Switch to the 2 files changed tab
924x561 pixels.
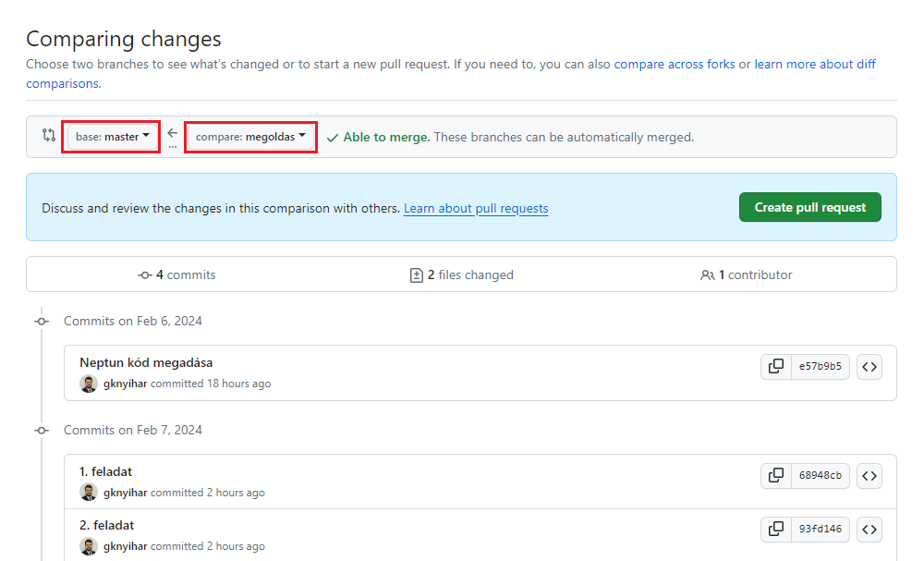click(461, 274)
